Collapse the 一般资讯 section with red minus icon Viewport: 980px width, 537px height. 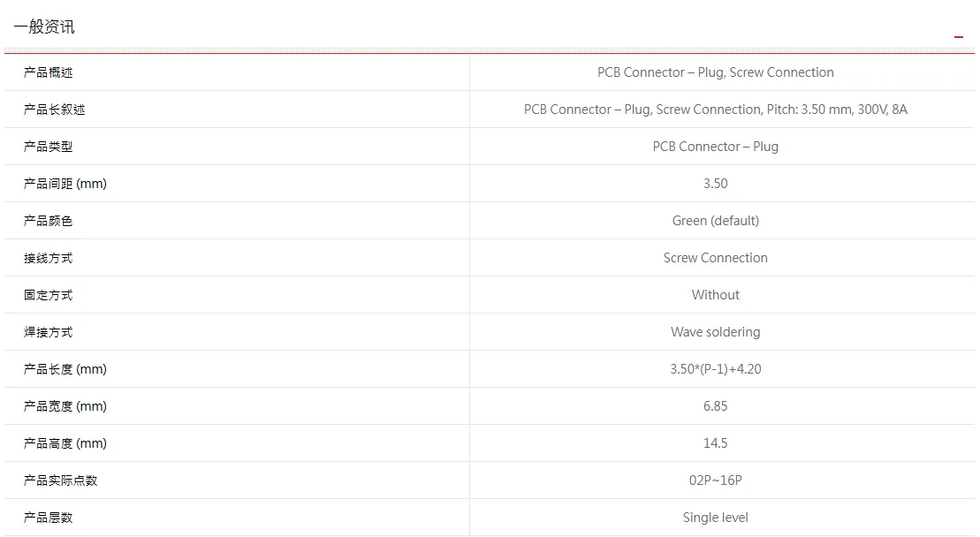click(x=958, y=37)
